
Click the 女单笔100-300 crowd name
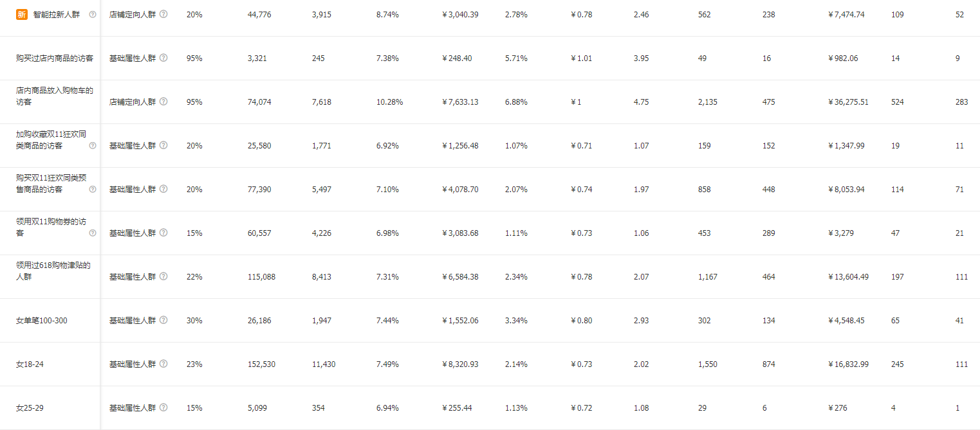[x=41, y=320]
